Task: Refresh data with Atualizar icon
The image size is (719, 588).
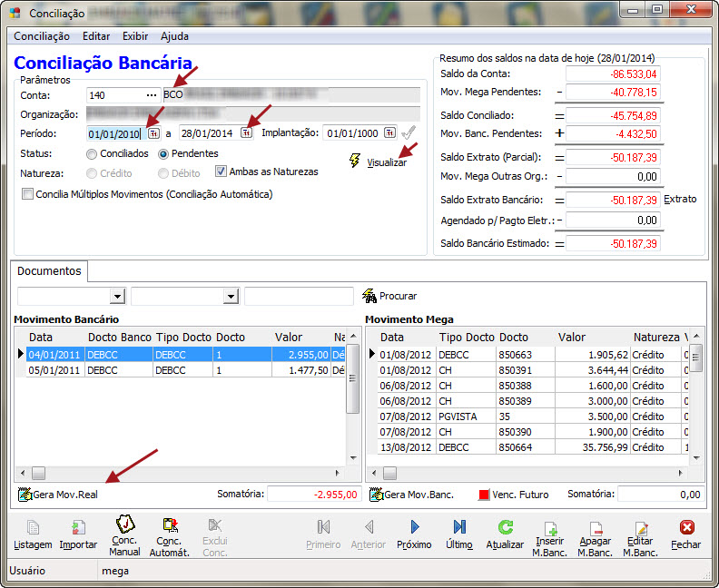Action: click(506, 530)
